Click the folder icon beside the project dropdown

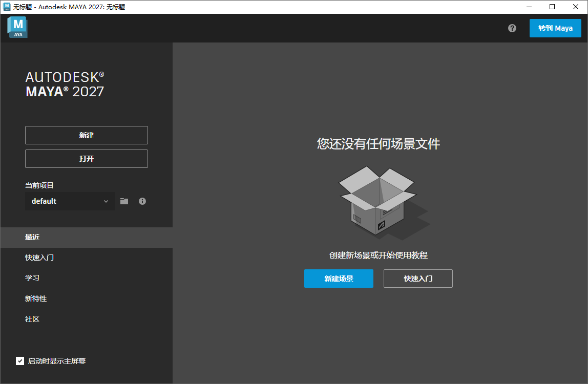pyautogui.click(x=124, y=201)
